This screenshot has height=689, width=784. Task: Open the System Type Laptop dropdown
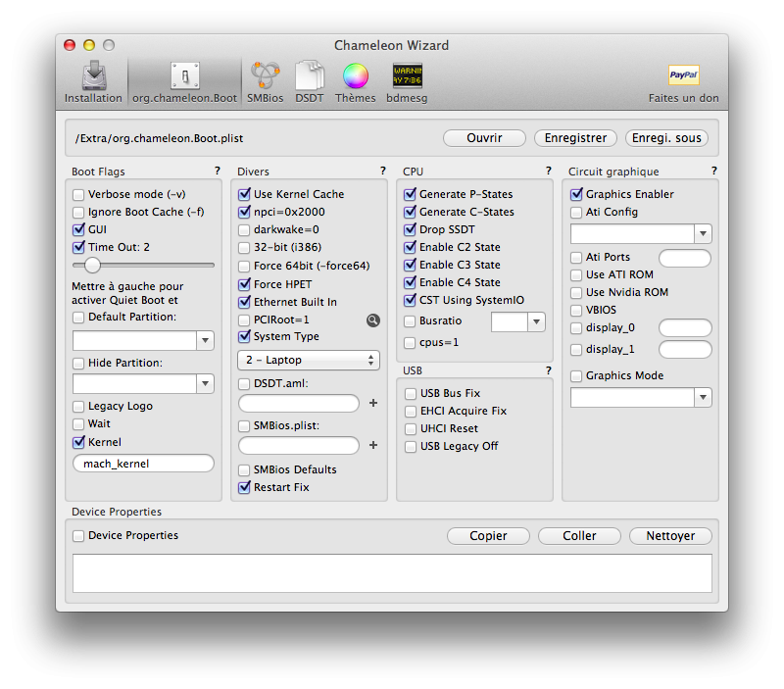point(309,360)
